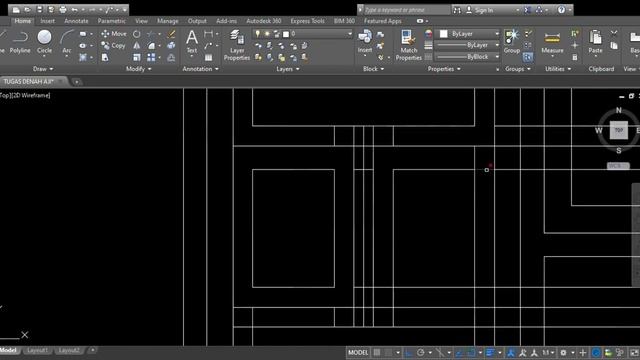Select the Polyline tool
Screen dimensions: 640x360
click(x=20, y=42)
